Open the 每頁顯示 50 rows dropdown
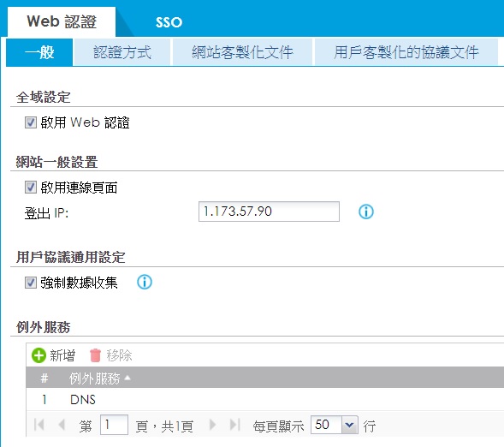 coord(350,425)
